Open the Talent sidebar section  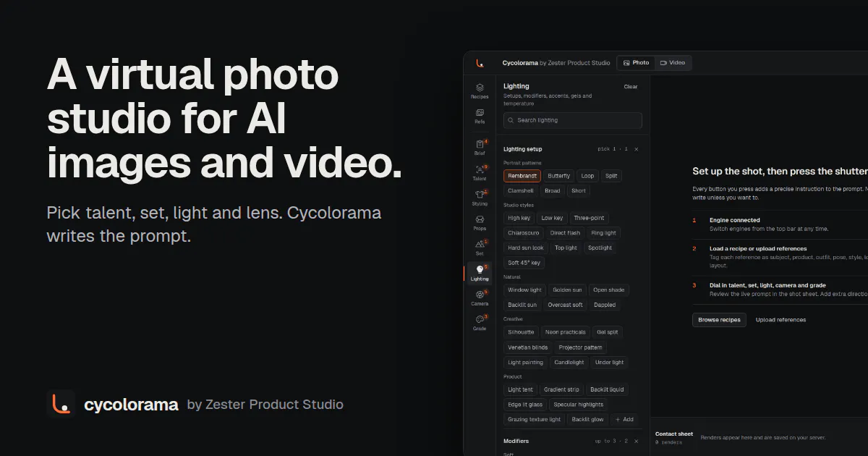(x=480, y=172)
